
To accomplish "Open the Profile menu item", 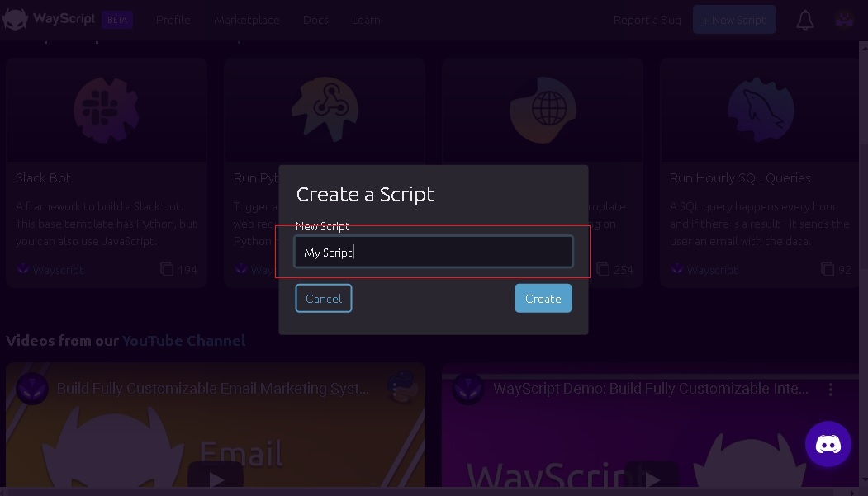I will (173, 20).
